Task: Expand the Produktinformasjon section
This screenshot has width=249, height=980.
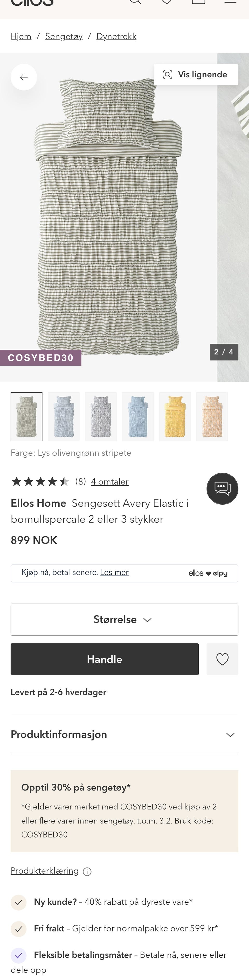Action: click(124, 734)
